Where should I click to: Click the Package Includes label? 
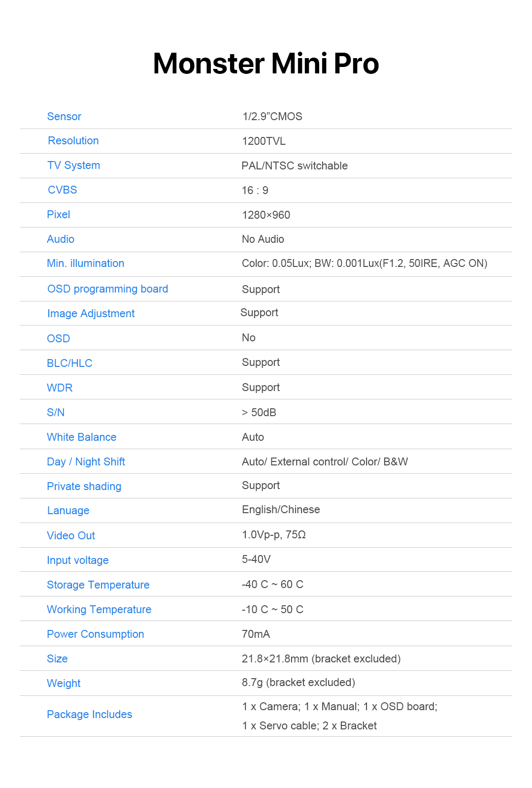89,715
